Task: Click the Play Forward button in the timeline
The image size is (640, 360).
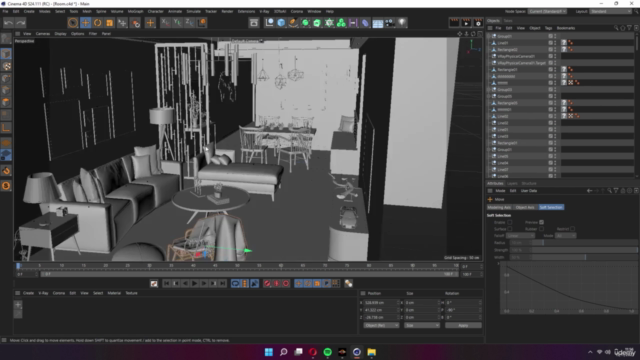Action: click(194, 283)
